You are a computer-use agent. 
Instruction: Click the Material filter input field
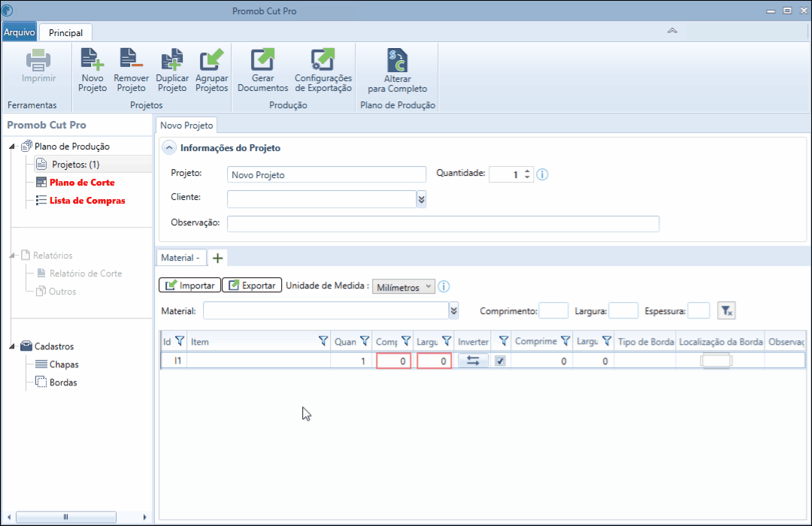(326, 310)
